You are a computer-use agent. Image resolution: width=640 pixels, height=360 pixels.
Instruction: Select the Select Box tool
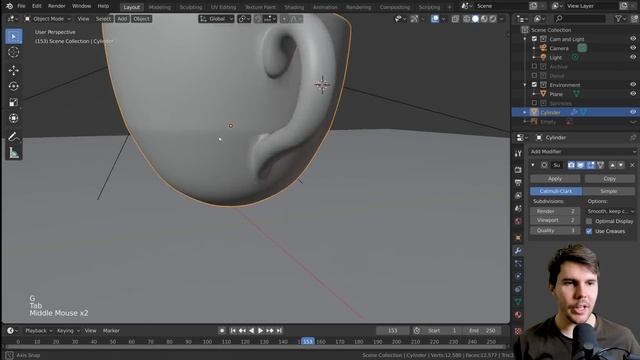13,36
